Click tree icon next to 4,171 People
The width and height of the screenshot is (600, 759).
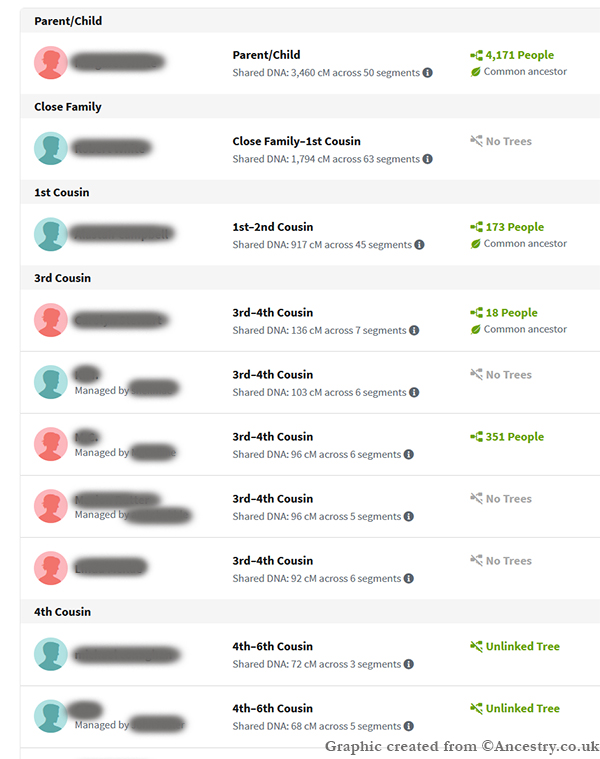[476, 56]
